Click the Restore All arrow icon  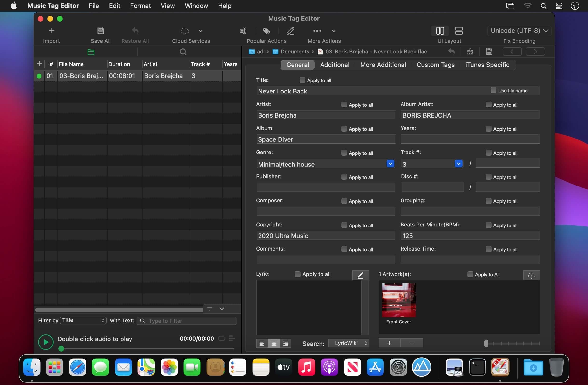135,31
